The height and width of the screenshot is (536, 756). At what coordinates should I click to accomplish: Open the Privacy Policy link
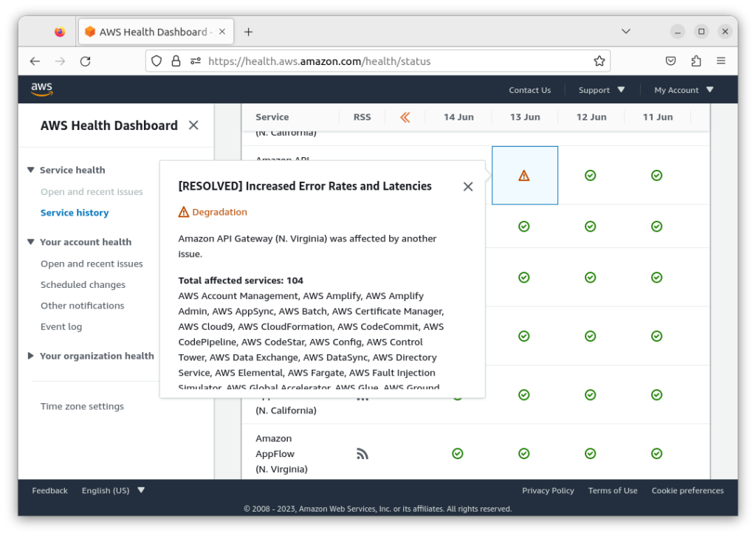point(548,489)
